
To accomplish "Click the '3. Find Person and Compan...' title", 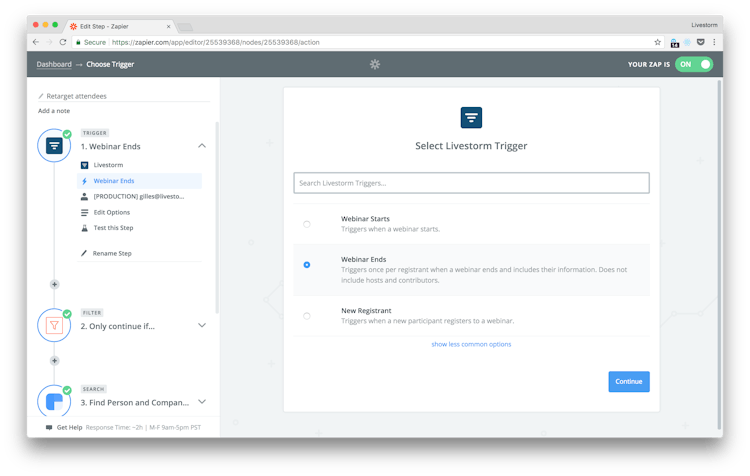I will point(135,402).
